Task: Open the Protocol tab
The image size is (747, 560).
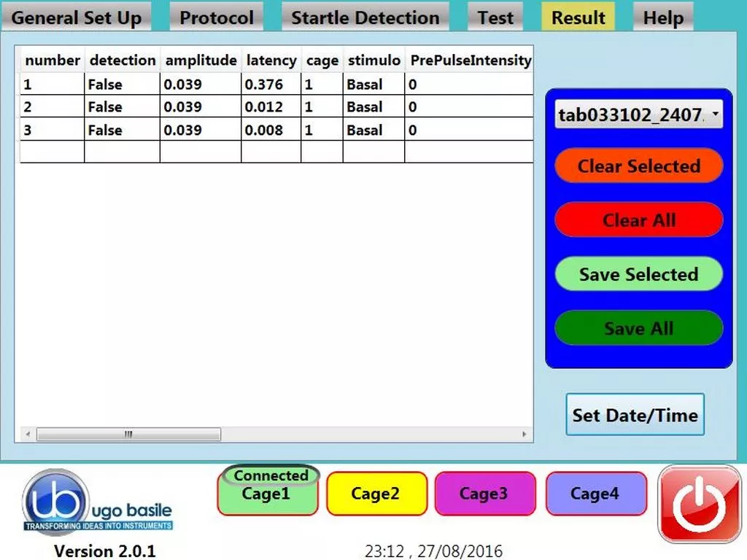Action: pyautogui.click(x=216, y=17)
